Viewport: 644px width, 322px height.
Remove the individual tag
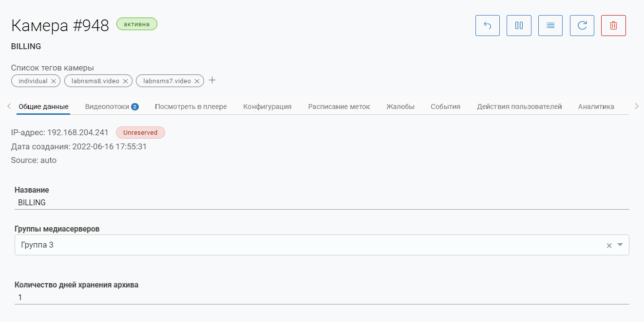coord(54,81)
